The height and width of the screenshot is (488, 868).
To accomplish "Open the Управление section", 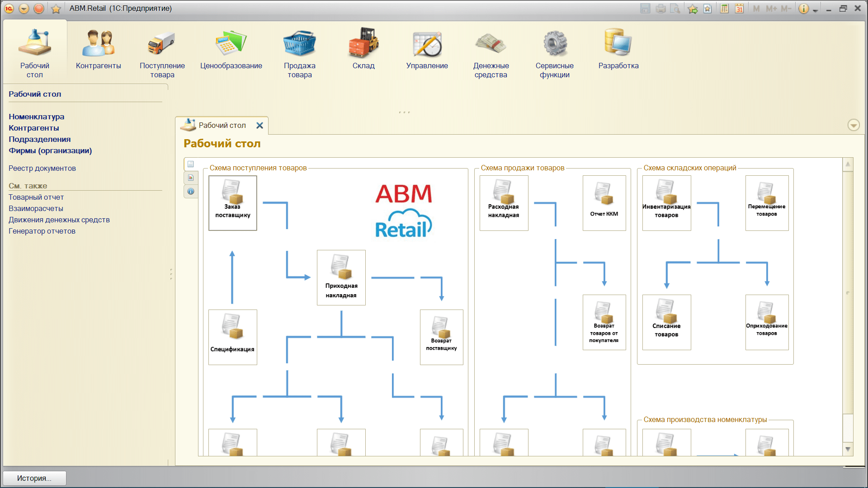I will click(427, 50).
